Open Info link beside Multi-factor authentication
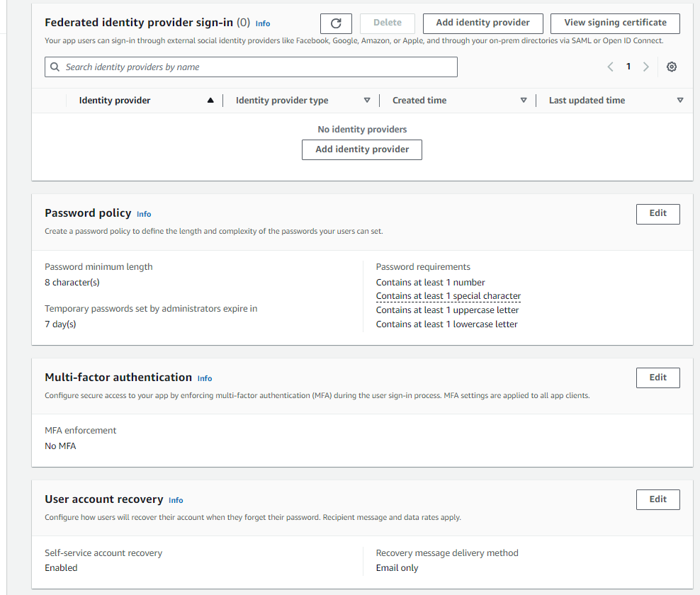Screen dimensions: 700x595 (205, 378)
